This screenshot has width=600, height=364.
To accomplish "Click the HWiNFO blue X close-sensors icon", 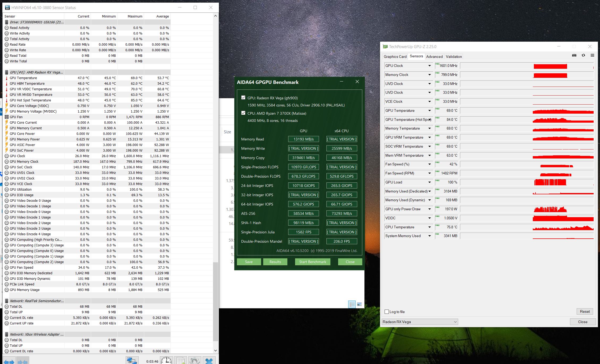I will (209, 361).
